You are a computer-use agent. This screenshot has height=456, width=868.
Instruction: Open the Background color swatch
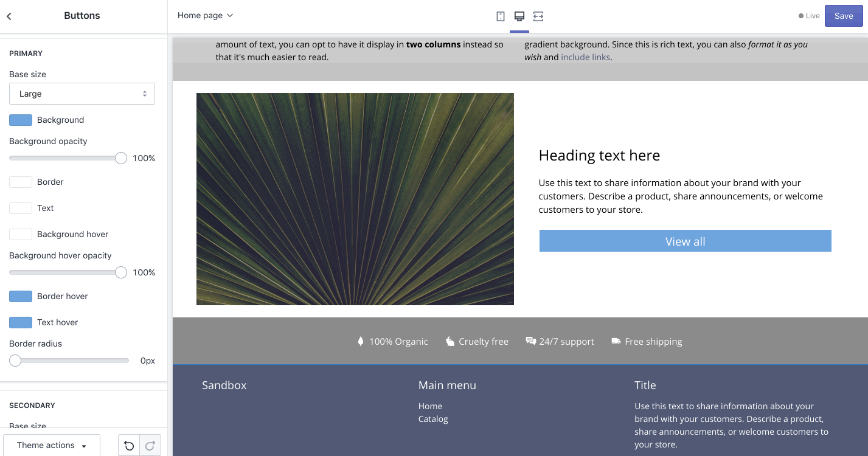point(21,120)
